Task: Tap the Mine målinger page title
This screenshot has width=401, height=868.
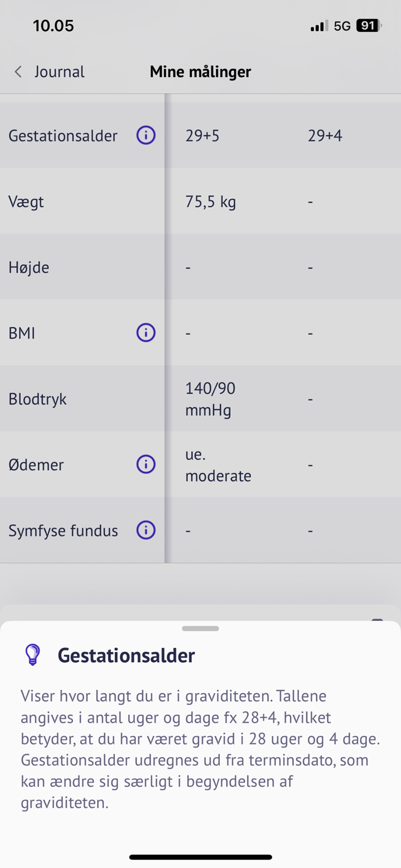Action: coord(200,72)
